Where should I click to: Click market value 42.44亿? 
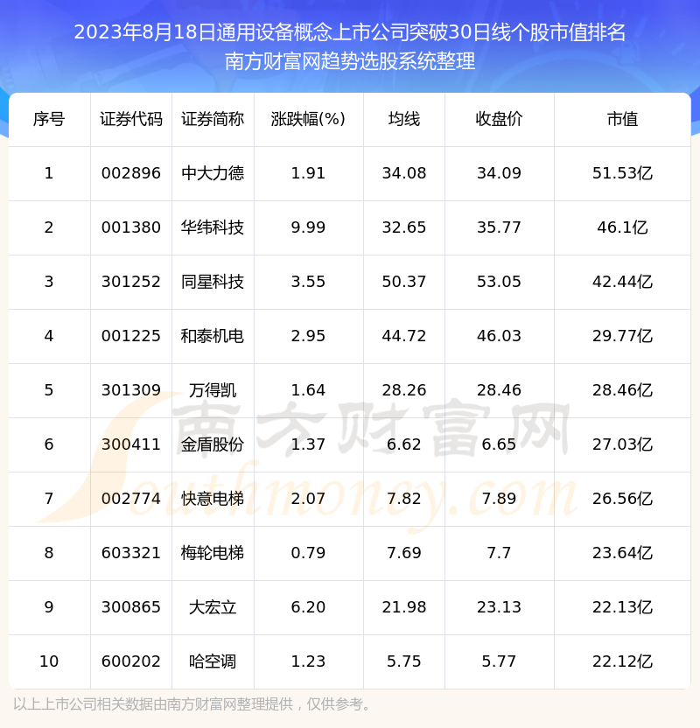click(x=622, y=282)
